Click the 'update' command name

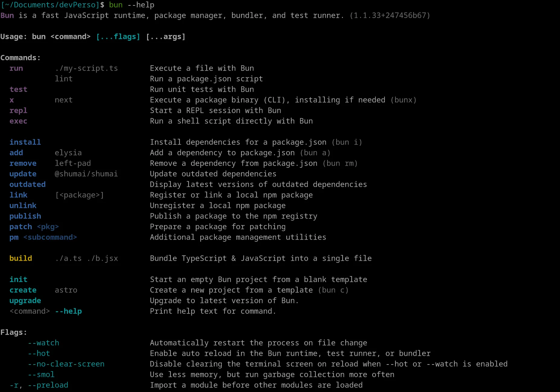coord(23,174)
